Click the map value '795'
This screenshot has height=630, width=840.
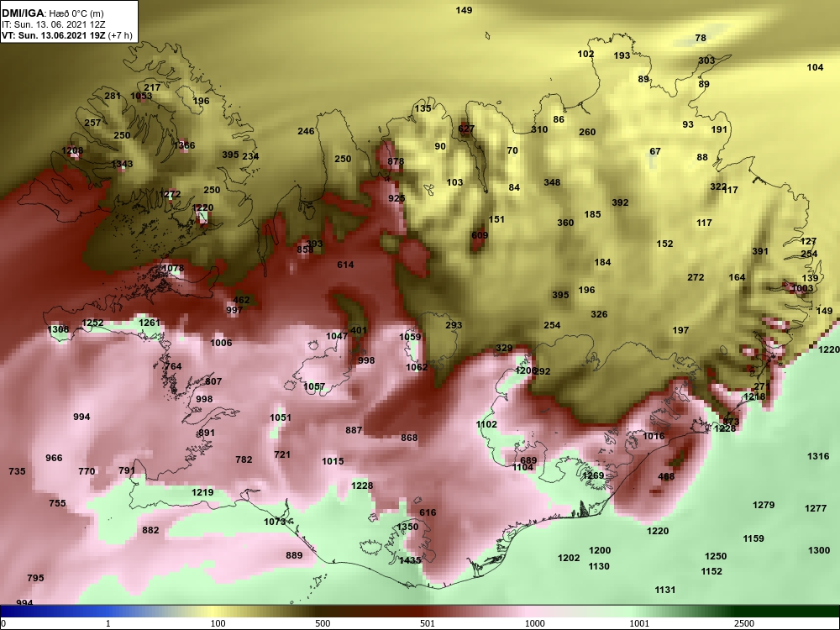[36, 578]
